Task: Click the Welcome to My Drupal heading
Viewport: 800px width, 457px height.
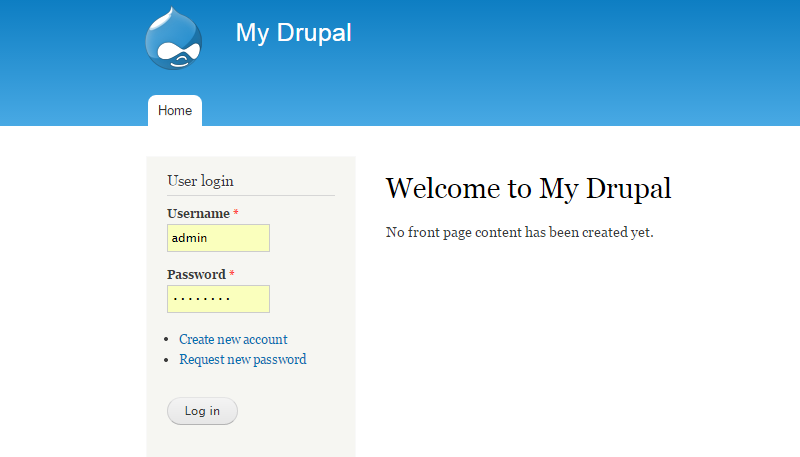Action: (x=528, y=188)
